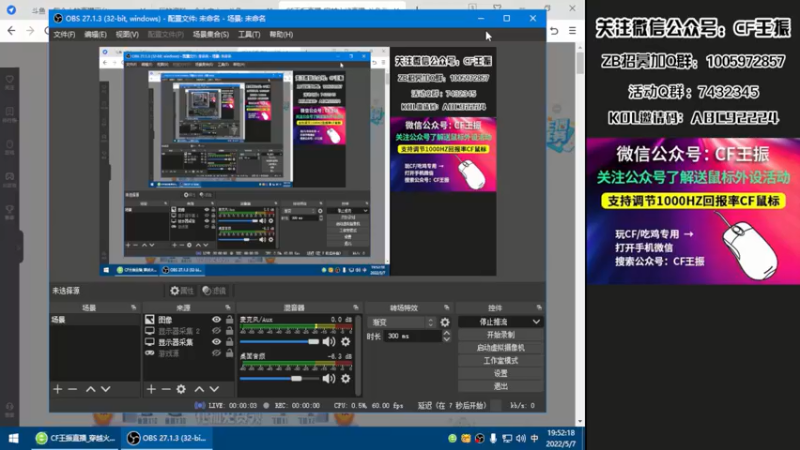Hide the 显示器采集 source
The width and height of the screenshot is (800, 450).
tap(216, 342)
